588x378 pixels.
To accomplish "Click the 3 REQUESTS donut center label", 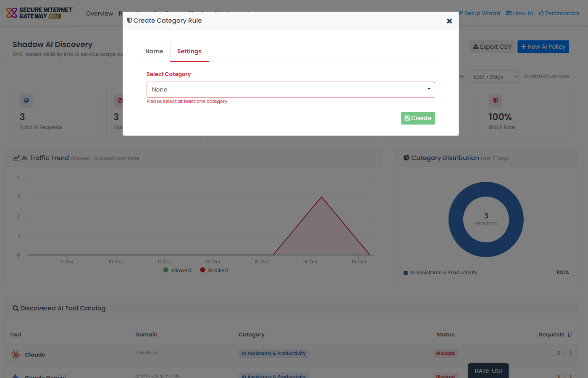I will tap(486, 219).
